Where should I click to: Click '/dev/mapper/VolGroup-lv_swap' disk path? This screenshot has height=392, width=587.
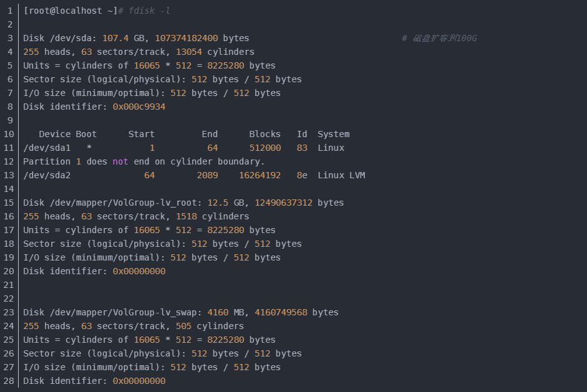coord(123,313)
